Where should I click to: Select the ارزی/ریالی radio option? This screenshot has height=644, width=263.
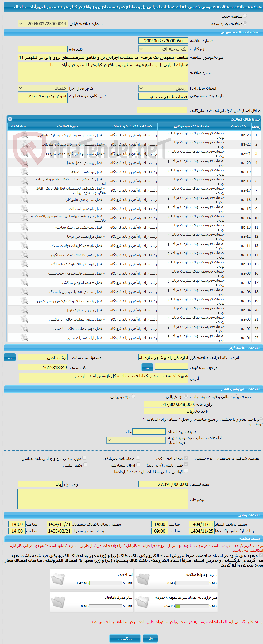coord(186,396)
